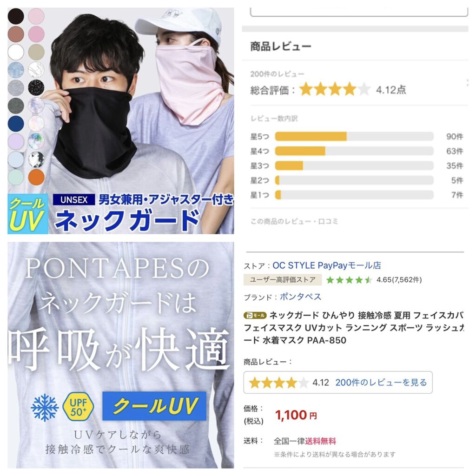This screenshot has width=476, height=476.
Task: Open the ポンタペス brand link
Action: click(300, 297)
